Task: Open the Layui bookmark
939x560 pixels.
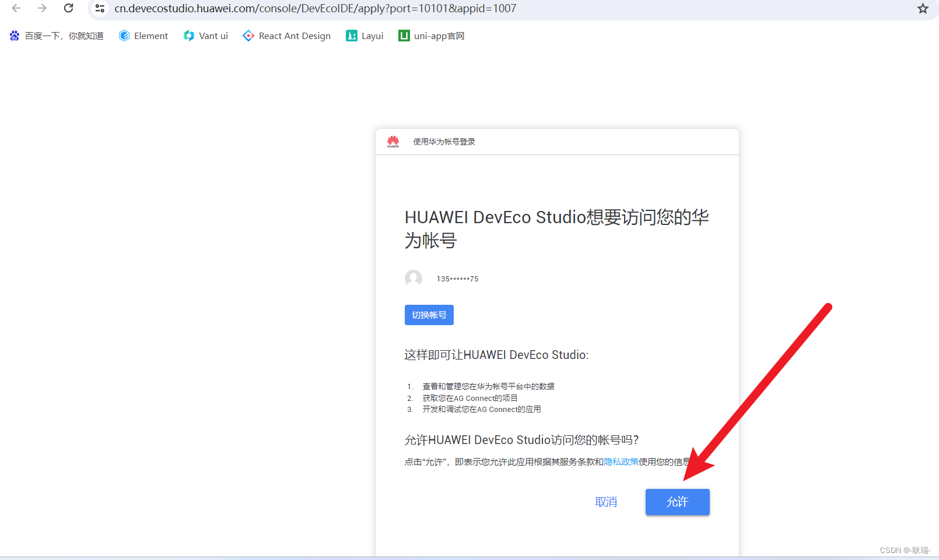Action: 365,36
